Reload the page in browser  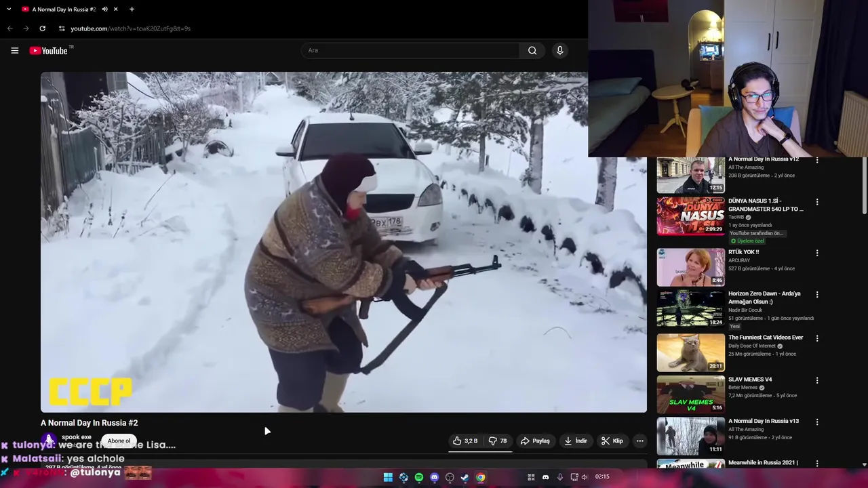tap(42, 28)
